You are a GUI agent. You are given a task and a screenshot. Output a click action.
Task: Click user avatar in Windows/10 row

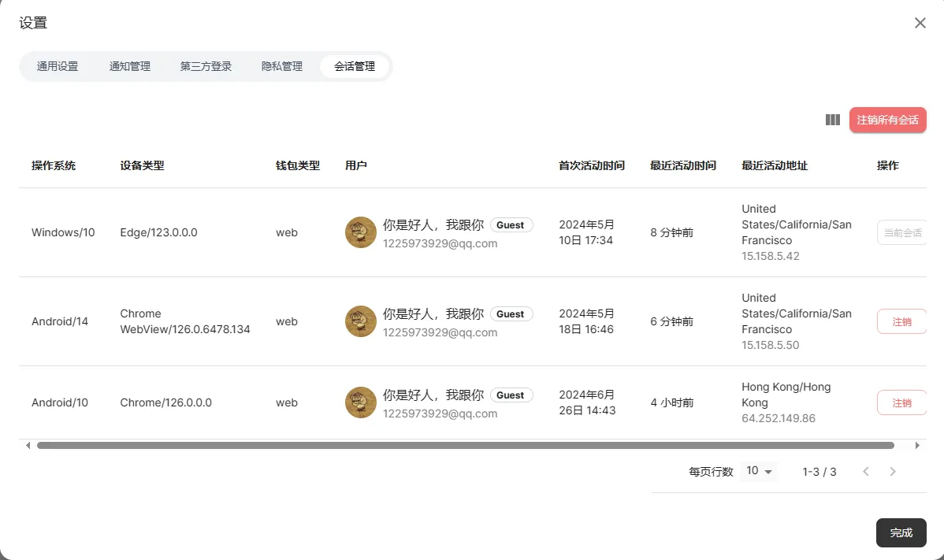361,232
